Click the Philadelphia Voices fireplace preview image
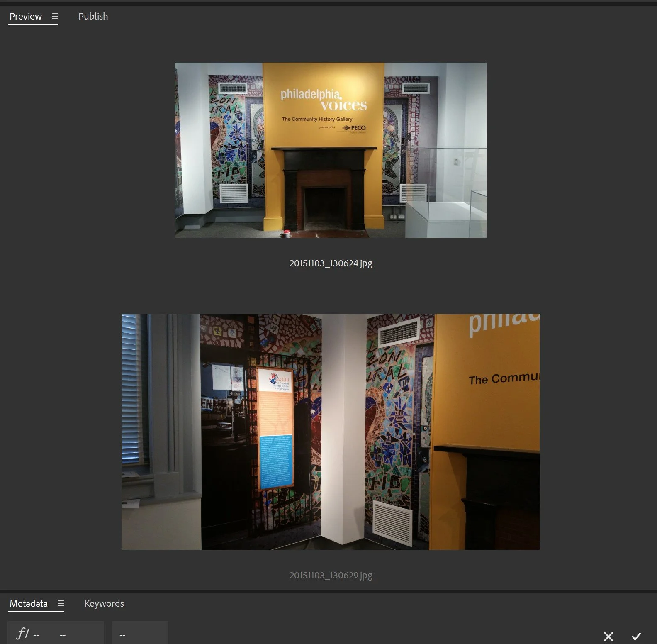The image size is (657, 644). click(331, 150)
